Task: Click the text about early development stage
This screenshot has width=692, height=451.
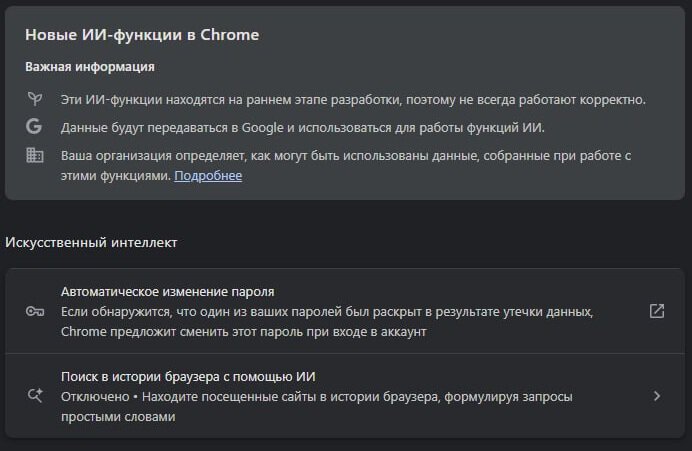Action: 353,100
